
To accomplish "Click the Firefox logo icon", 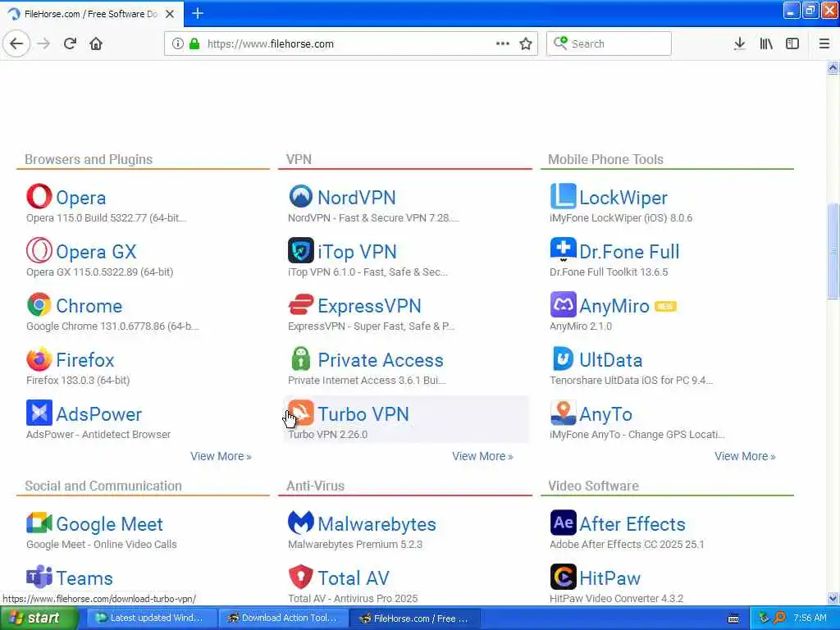I will [x=39, y=359].
